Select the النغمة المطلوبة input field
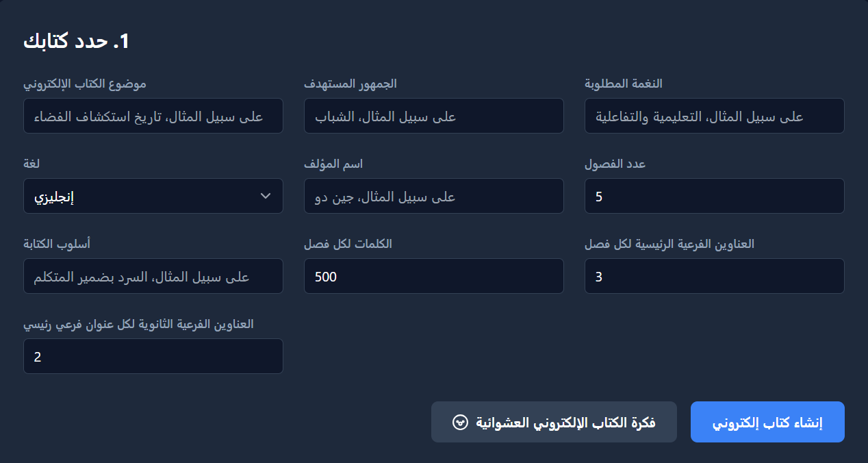 pos(714,116)
